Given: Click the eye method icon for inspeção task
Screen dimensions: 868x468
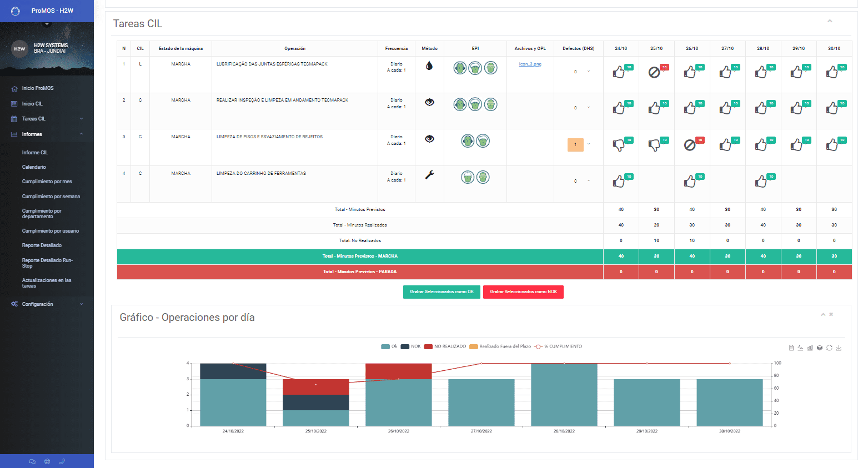Looking at the screenshot, I should (429, 102).
